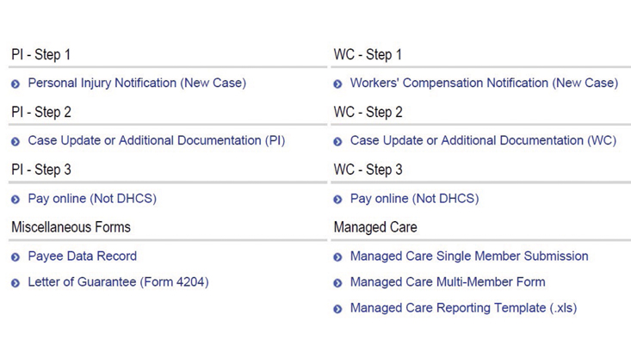This screenshot has width=631, height=364.
Task: Click arrow bullet beside Case Update (WC)
Action: pos(337,141)
